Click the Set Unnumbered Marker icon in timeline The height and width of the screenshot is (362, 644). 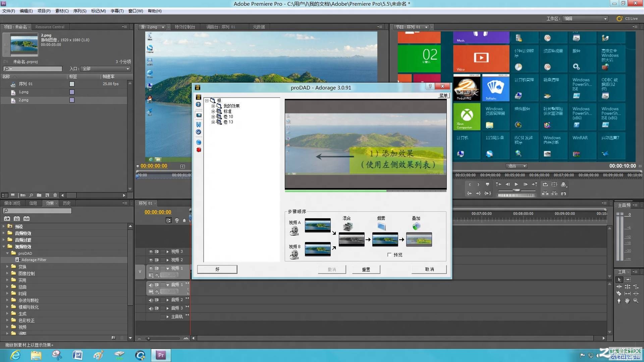click(184, 220)
